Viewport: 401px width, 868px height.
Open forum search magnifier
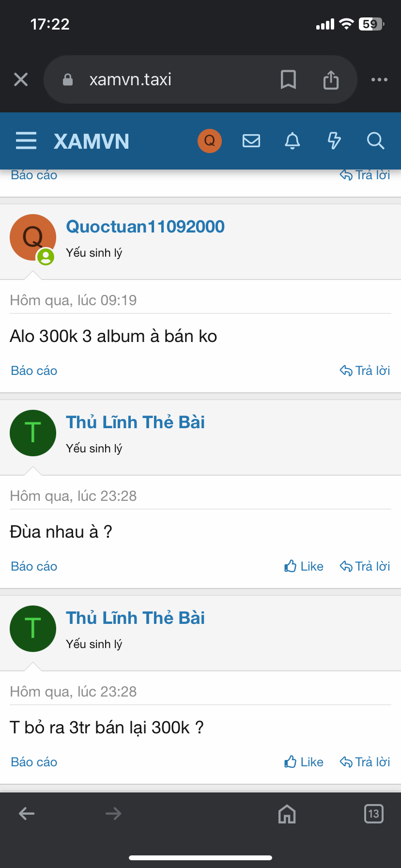(375, 141)
